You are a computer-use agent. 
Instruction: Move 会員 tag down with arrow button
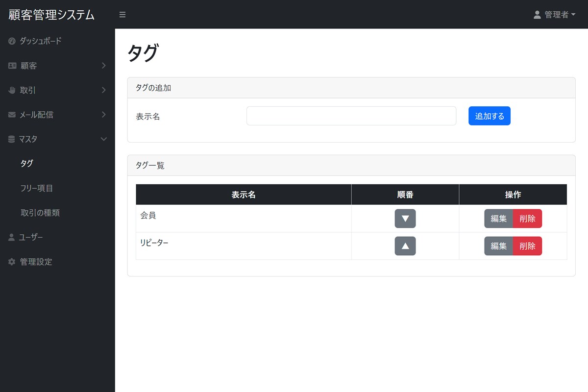405,219
